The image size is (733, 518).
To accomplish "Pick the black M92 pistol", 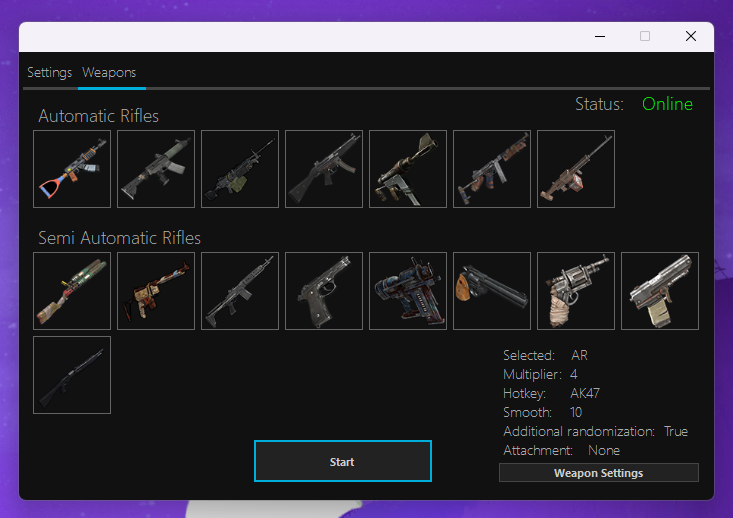I will point(323,291).
